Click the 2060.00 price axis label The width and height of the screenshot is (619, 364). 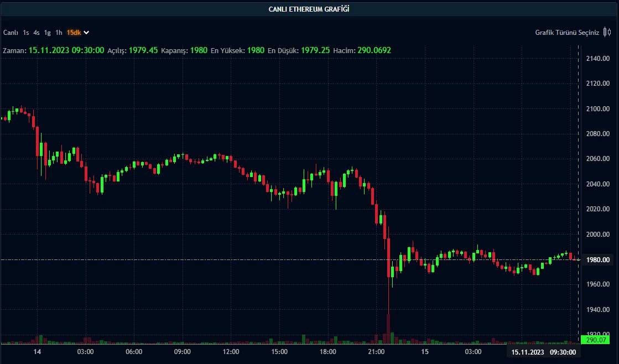597,159
